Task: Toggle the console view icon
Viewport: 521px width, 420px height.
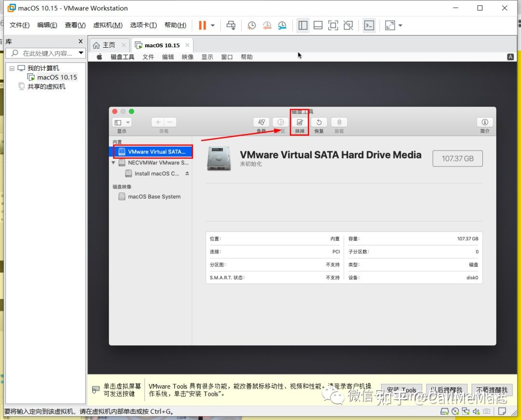Action: 369,25
